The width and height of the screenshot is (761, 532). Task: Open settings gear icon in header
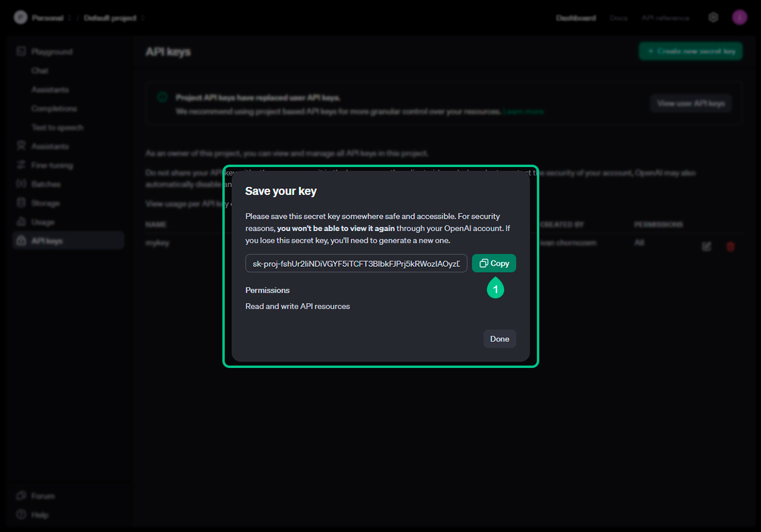[x=713, y=17]
